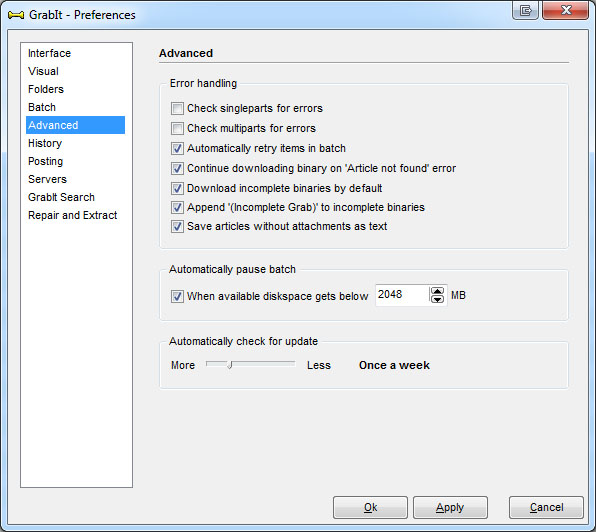Image resolution: width=596 pixels, height=532 pixels.
Task: Toggle Append '(Incomplete Grab)' to incomplete binaries
Action: click(177, 207)
